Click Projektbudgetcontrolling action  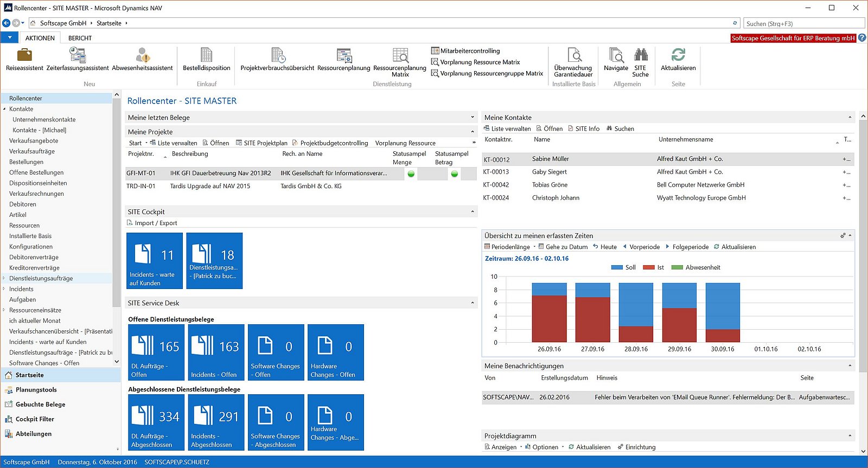tap(330, 143)
